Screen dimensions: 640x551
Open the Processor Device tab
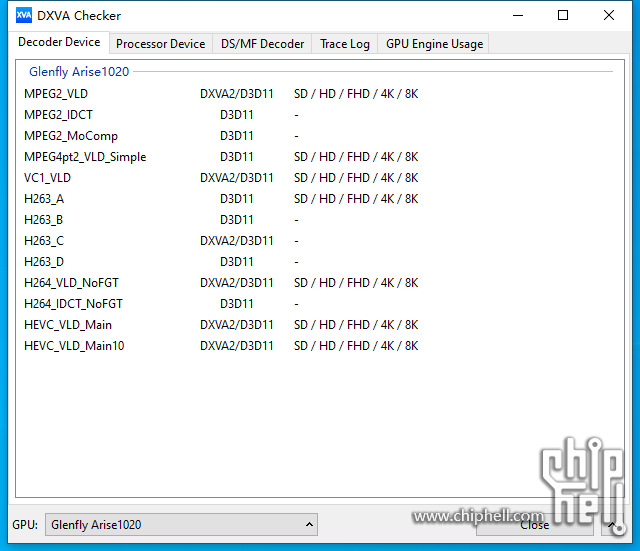(x=160, y=44)
